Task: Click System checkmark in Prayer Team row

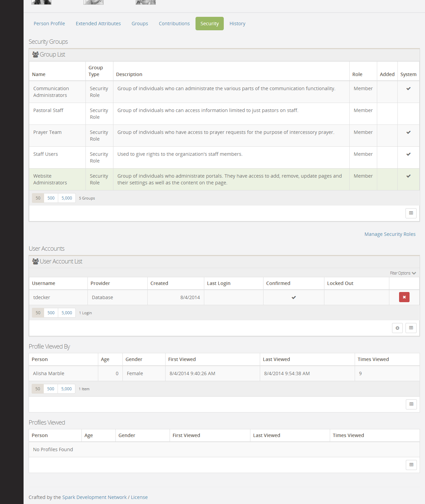Action: 409,132
